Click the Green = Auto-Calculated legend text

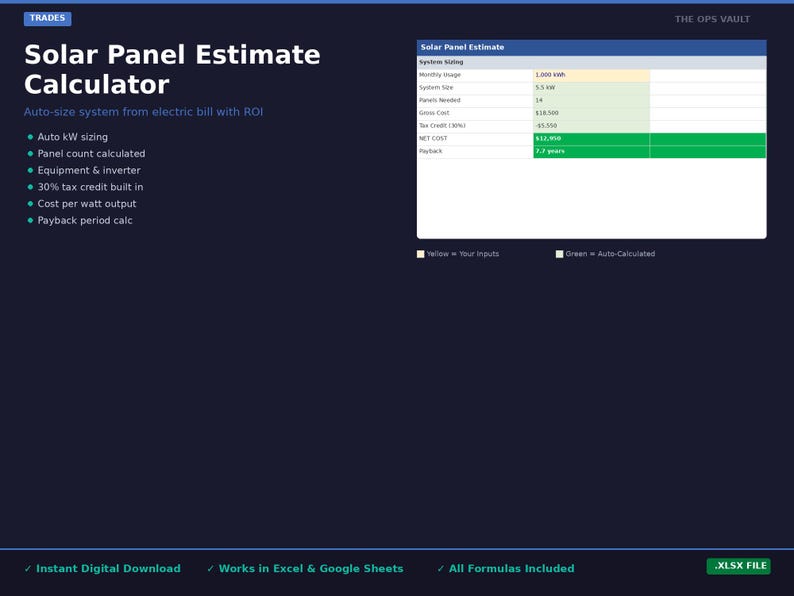coord(610,254)
